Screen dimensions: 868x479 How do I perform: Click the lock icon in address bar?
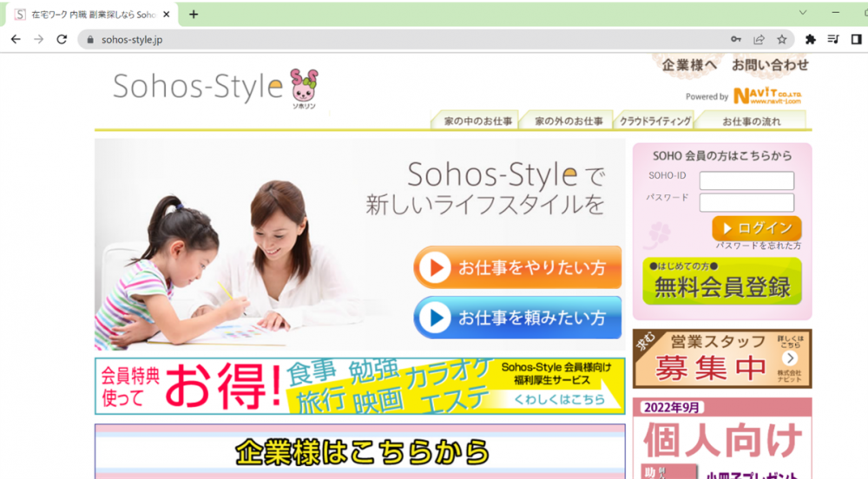point(90,40)
